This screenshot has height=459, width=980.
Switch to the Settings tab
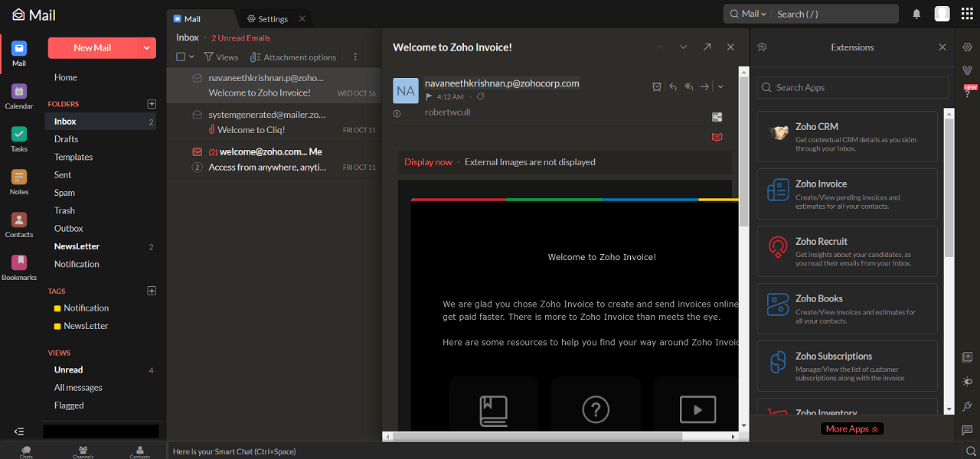(267, 18)
